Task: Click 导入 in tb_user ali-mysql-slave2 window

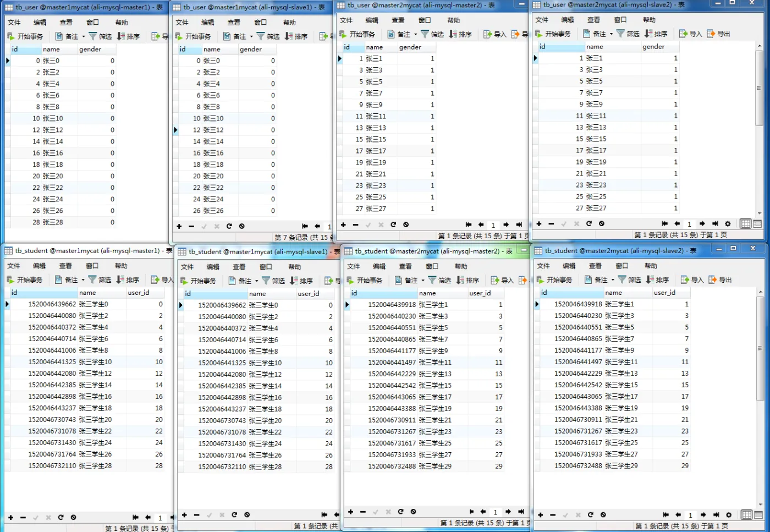Action: [691, 34]
